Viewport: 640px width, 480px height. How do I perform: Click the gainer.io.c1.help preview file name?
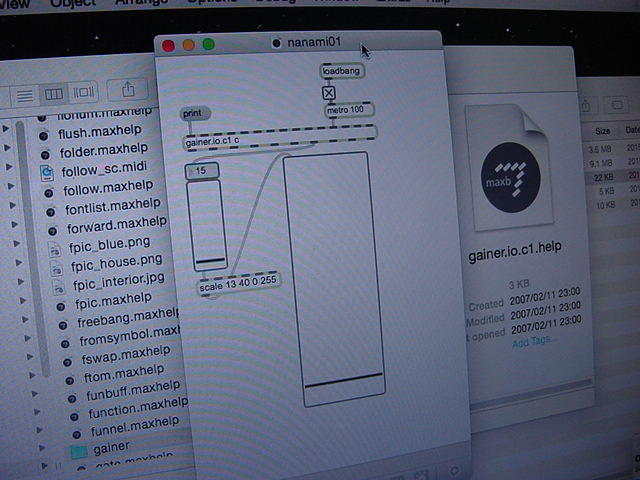tap(515, 250)
